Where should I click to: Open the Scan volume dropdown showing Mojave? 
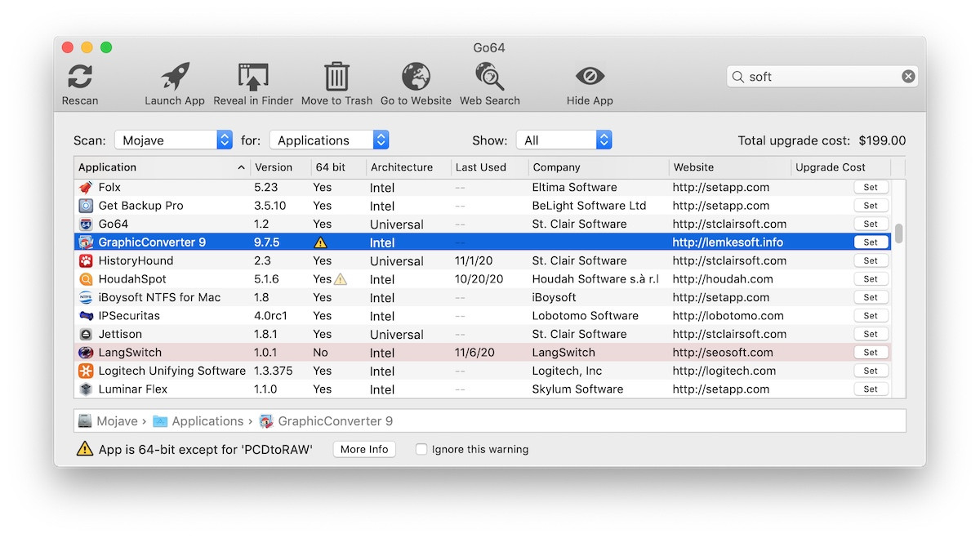[173, 140]
